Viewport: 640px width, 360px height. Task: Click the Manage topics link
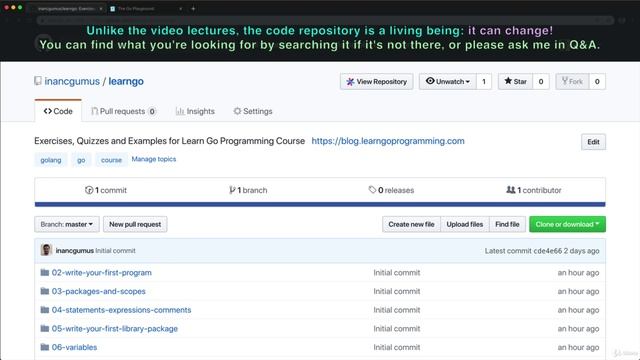(153, 159)
